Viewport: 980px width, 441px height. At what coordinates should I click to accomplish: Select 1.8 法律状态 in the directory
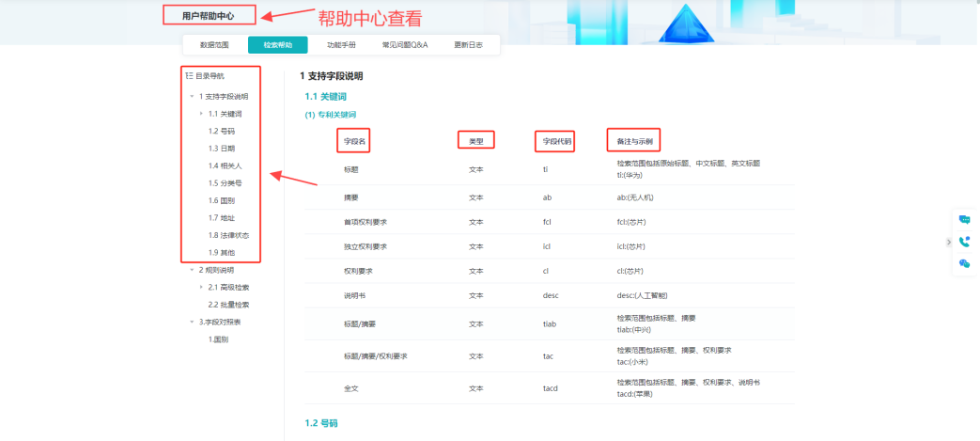coord(228,235)
